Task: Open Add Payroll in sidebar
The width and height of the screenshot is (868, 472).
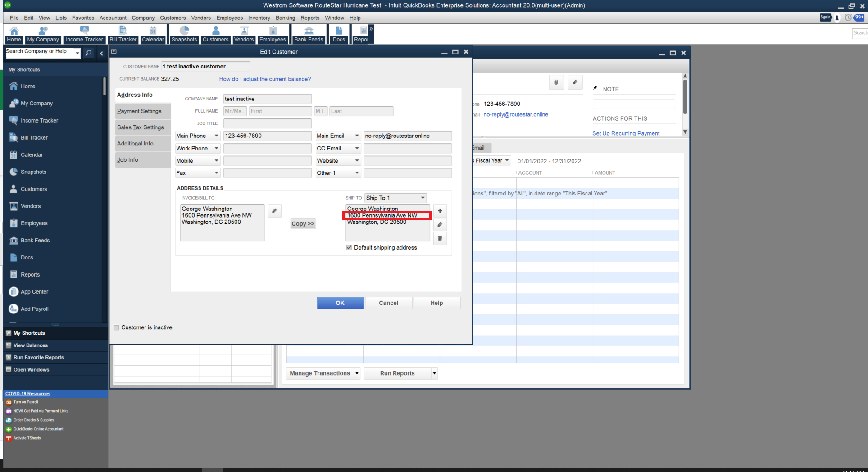Action: click(x=34, y=309)
